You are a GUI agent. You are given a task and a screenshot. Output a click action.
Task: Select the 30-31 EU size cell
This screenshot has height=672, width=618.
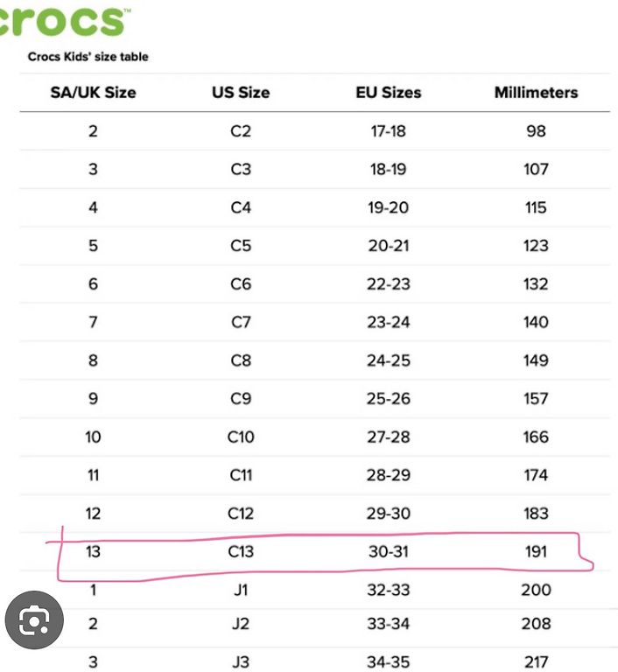click(389, 551)
